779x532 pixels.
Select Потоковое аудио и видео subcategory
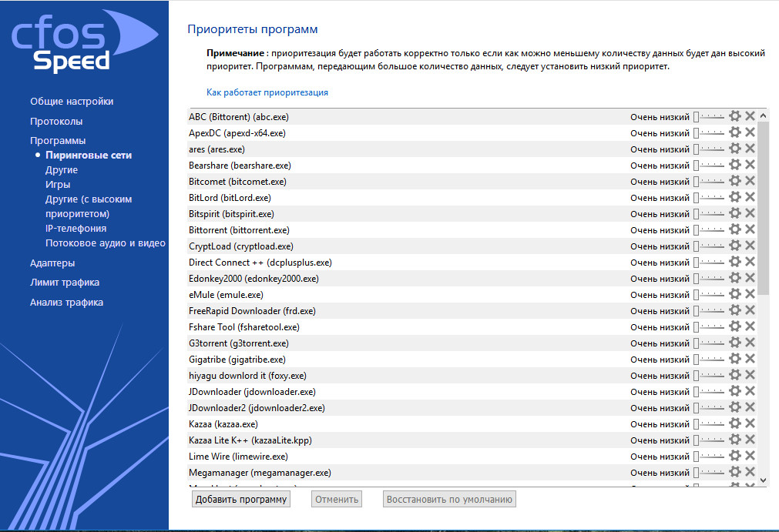point(106,243)
